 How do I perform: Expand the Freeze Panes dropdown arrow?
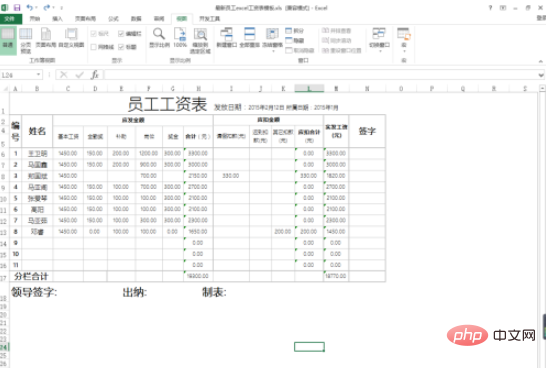(x=273, y=51)
